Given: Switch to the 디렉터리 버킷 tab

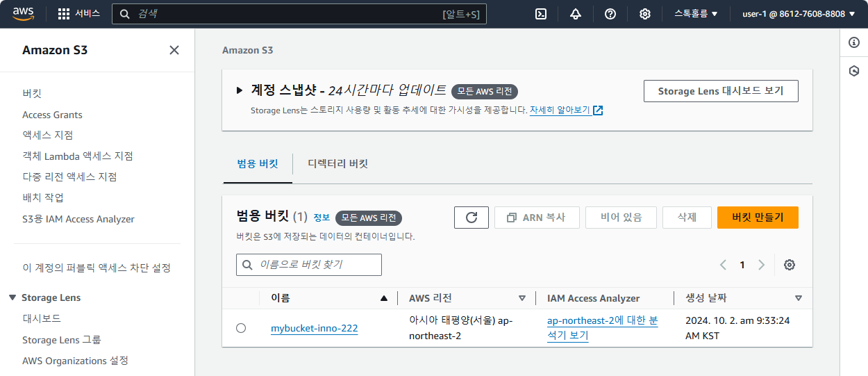Looking at the screenshot, I should coord(337,164).
